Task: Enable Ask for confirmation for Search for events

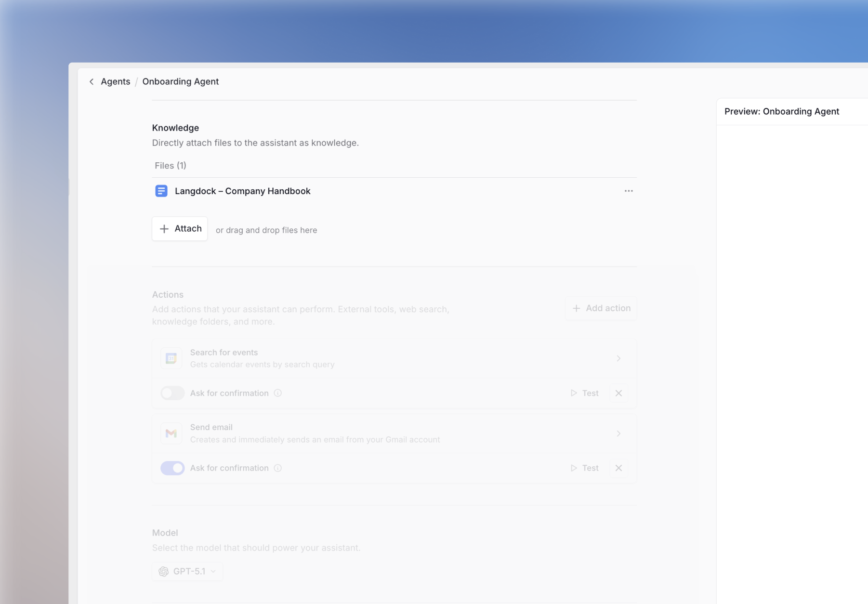Action: (172, 393)
